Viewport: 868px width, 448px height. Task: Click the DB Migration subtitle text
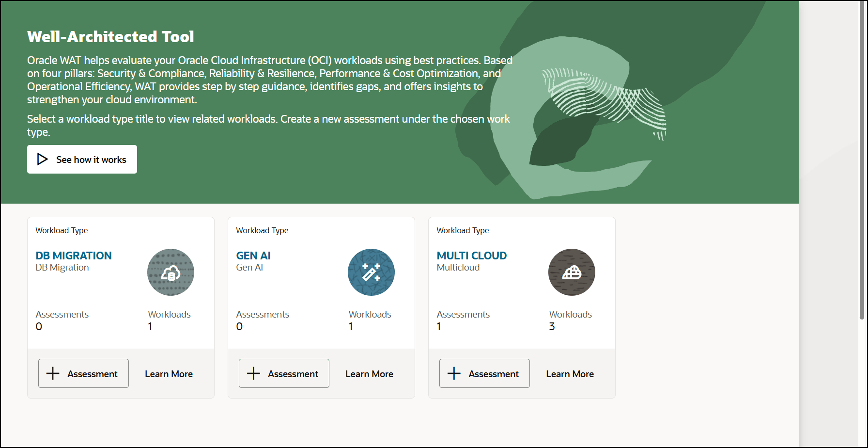click(x=62, y=267)
